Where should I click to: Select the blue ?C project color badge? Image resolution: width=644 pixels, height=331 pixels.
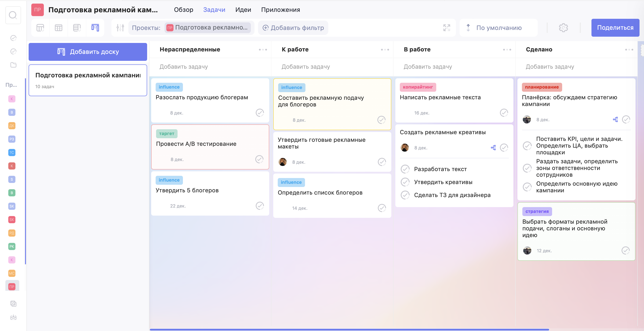(12, 153)
